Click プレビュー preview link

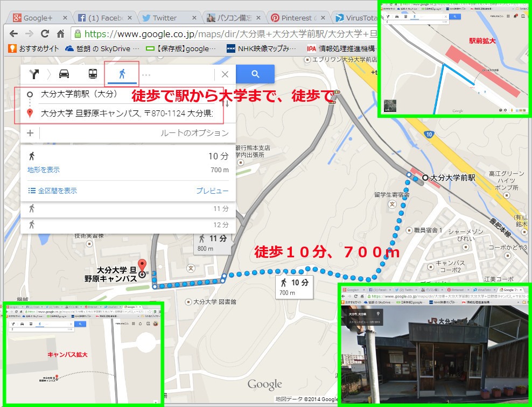(x=212, y=191)
